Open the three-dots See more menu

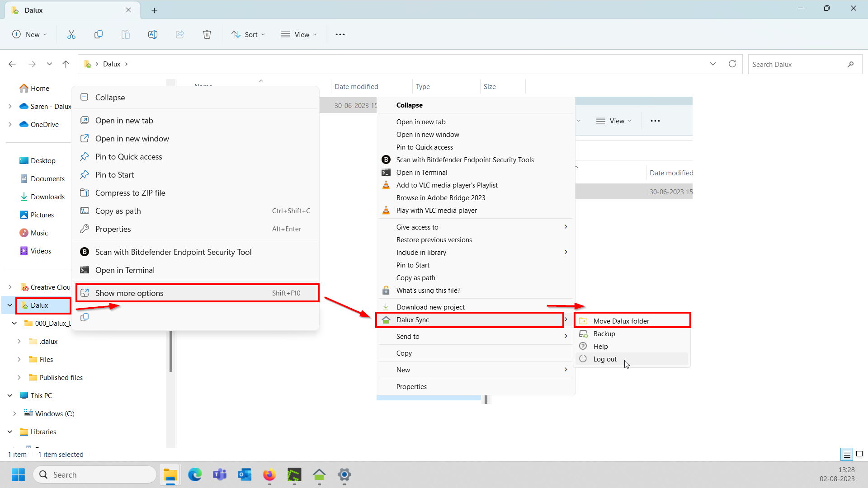pos(340,34)
